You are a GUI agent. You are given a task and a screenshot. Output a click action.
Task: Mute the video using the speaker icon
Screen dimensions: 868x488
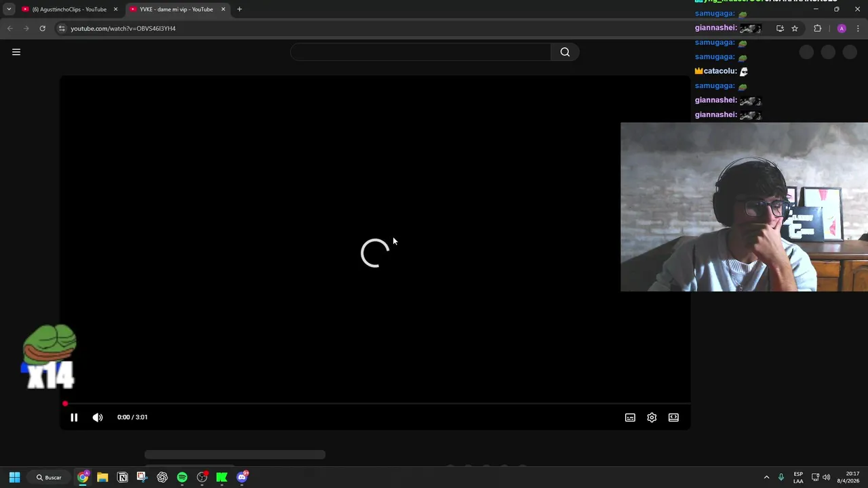click(98, 418)
